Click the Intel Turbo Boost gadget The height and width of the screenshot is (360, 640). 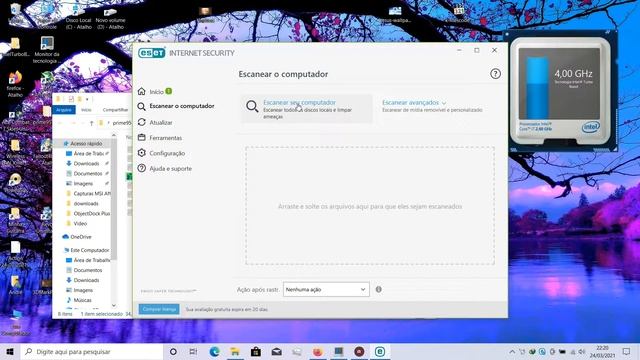[562, 91]
